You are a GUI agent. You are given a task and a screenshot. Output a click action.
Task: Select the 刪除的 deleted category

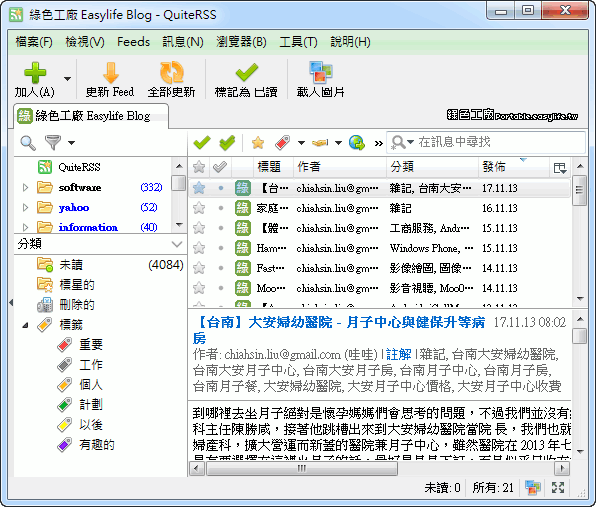click(x=77, y=305)
